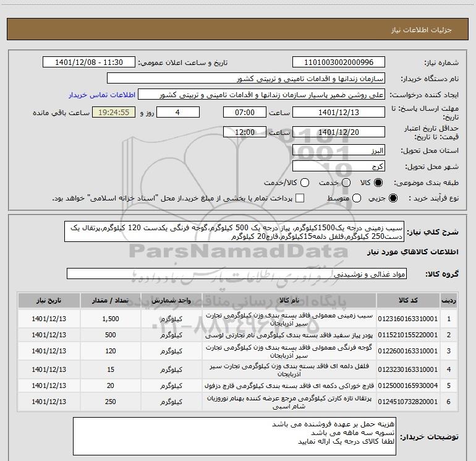Click the ردیف column header
476x461 pixels.
click(449, 300)
